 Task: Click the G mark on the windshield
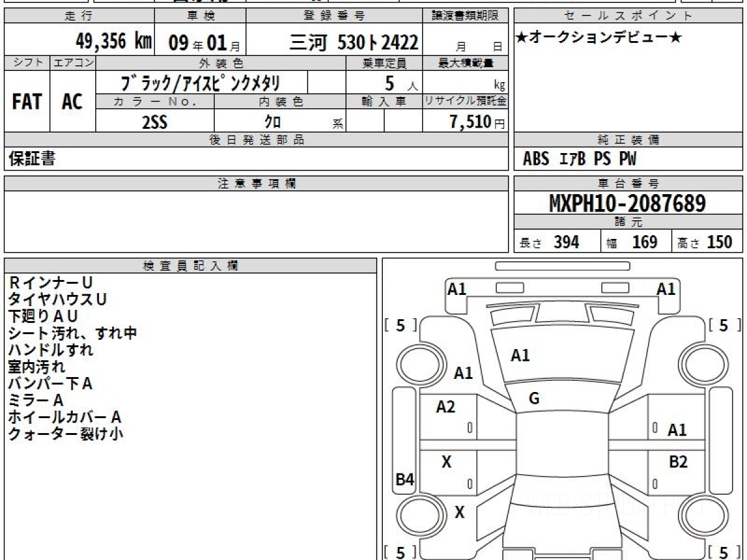click(533, 399)
